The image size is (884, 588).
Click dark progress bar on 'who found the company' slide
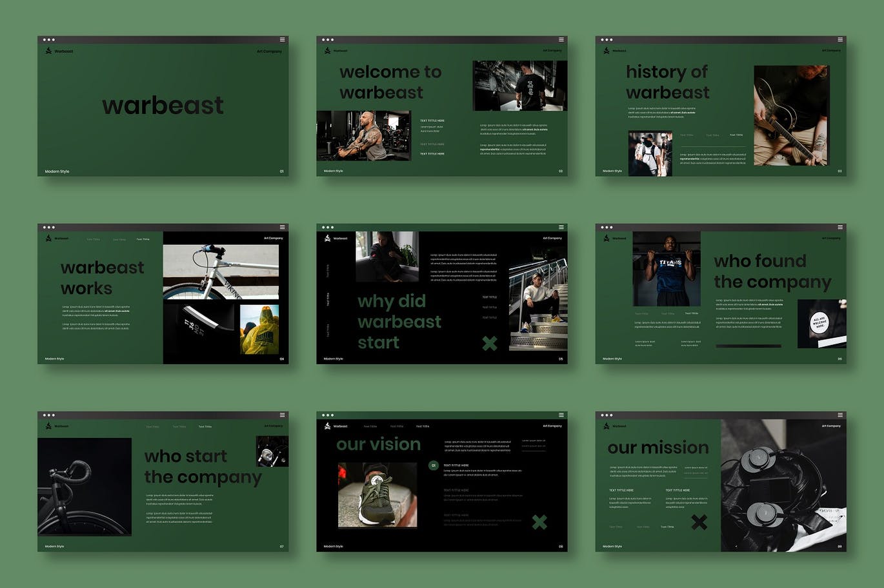coord(748,346)
